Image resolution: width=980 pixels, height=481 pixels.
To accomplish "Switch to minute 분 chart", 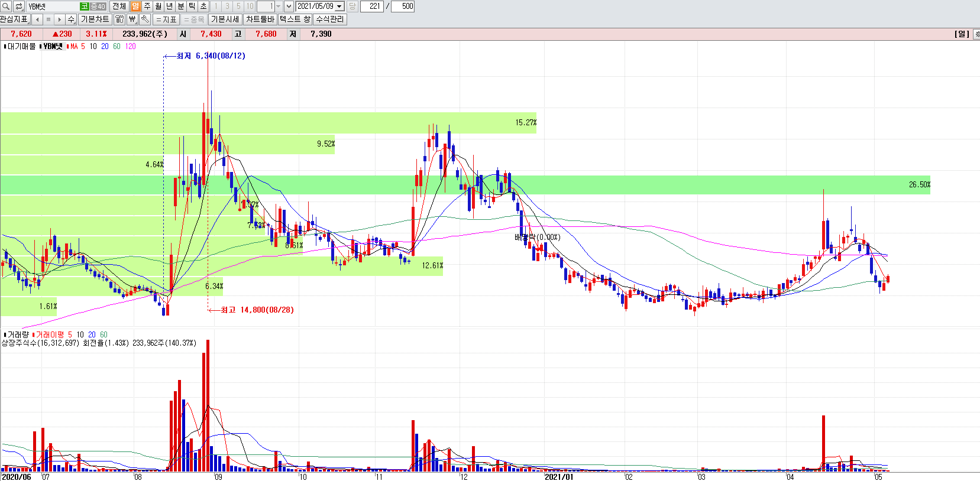I will click(x=181, y=6).
